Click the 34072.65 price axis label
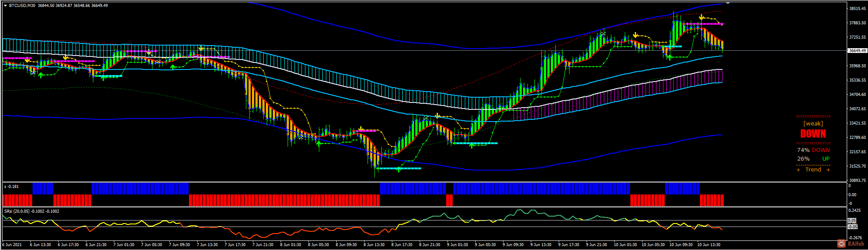This screenshot has width=868, height=250. point(857,109)
